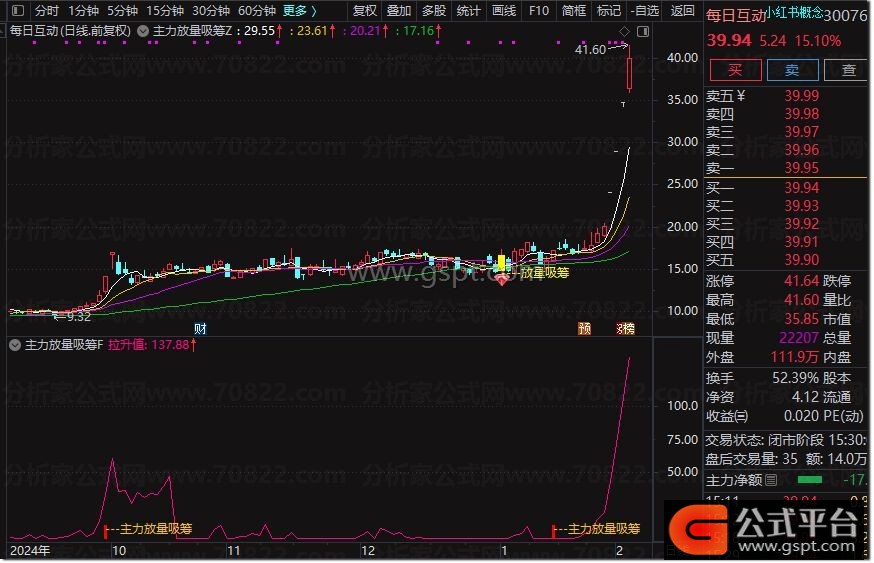Click 标记 mark button
The height and width of the screenshot is (563, 874).
tap(609, 11)
